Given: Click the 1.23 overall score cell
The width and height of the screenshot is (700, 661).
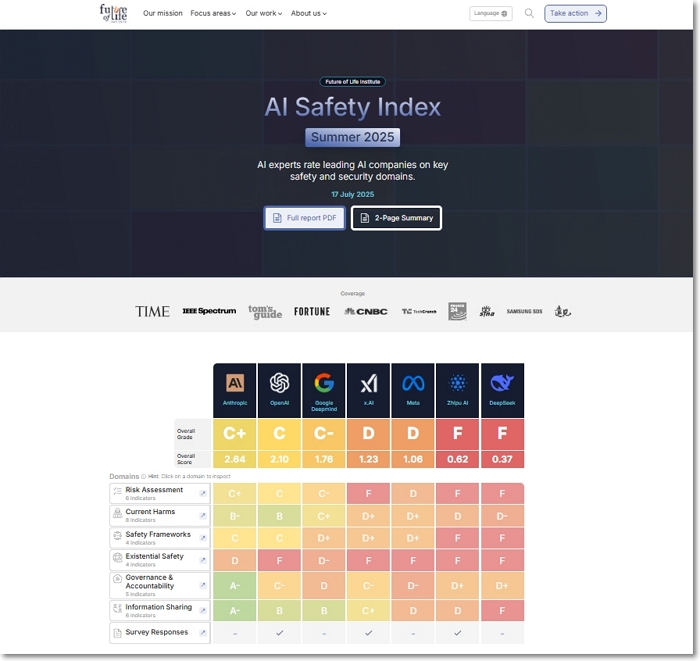Looking at the screenshot, I should point(369,459).
